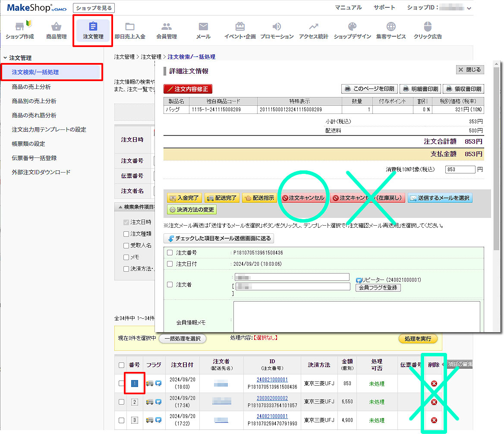
Task: Open 商品の売上分析 in sidebar
Action: click(x=31, y=87)
